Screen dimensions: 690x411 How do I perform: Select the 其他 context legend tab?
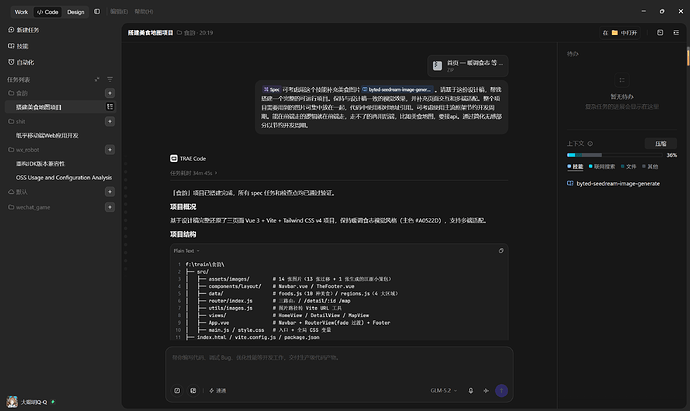650,166
